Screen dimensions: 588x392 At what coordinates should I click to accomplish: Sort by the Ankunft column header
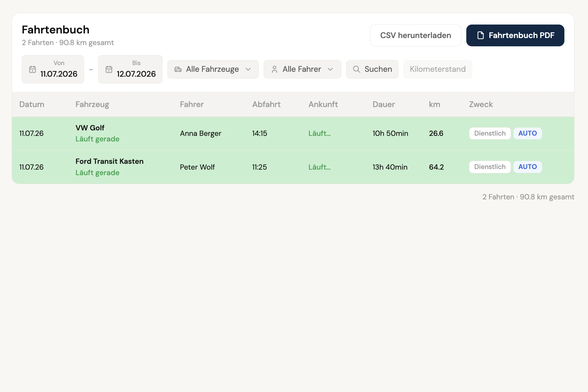tap(323, 104)
